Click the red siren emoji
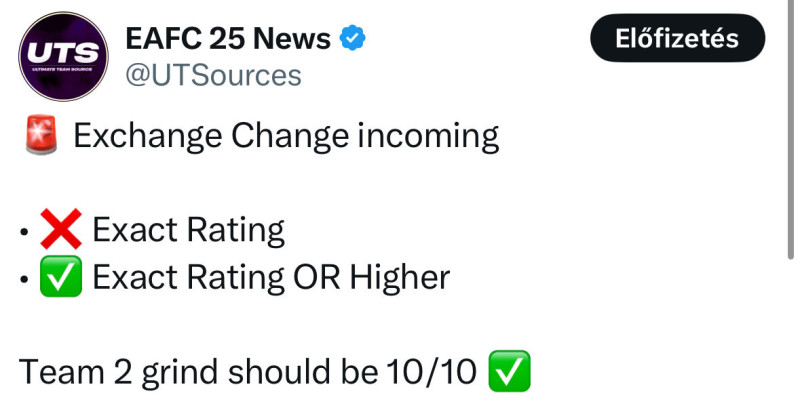 pyautogui.click(x=40, y=136)
